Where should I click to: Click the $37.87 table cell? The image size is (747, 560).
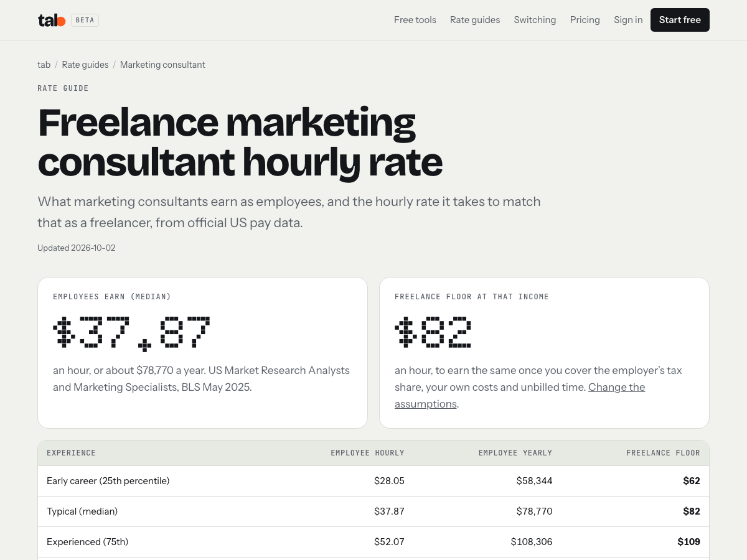(389, 511)
